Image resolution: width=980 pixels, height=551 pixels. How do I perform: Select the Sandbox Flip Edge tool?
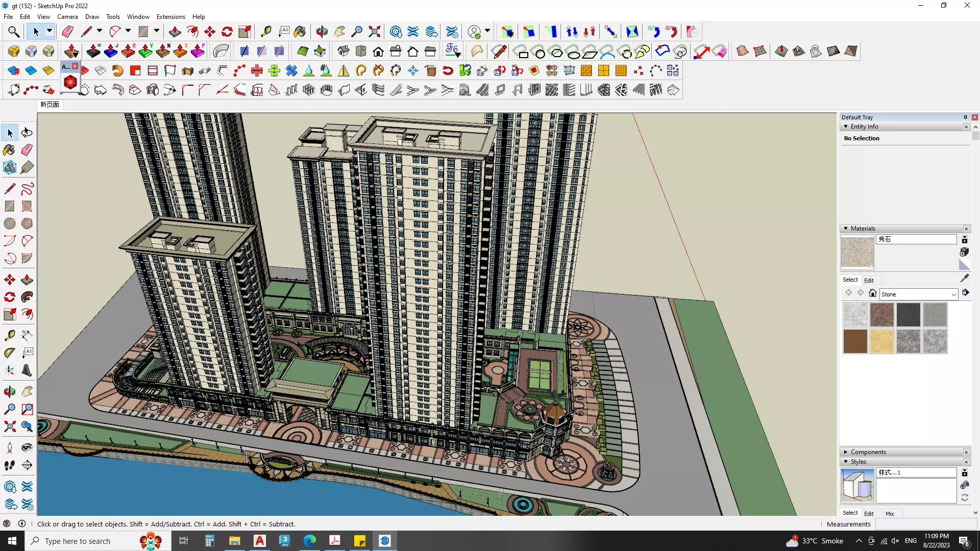coord(851,51)
